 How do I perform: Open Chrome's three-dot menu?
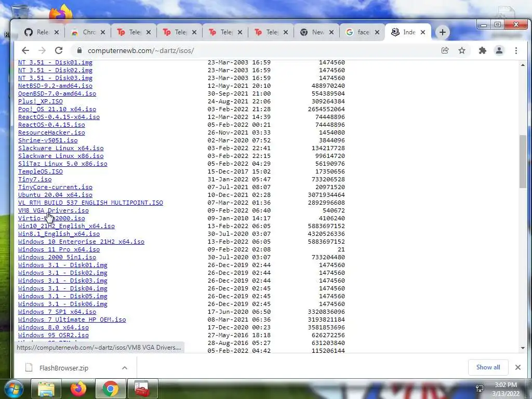coord(516,50)
